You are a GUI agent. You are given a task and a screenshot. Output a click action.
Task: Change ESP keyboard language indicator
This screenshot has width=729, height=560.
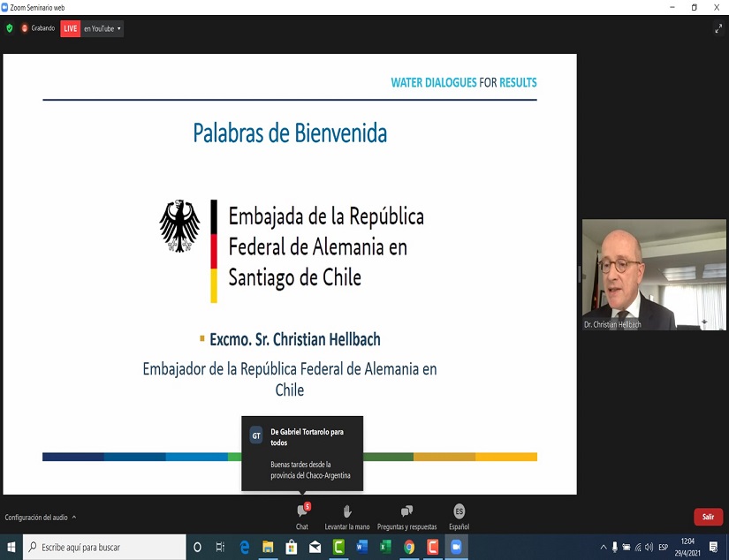pos(664,547)
